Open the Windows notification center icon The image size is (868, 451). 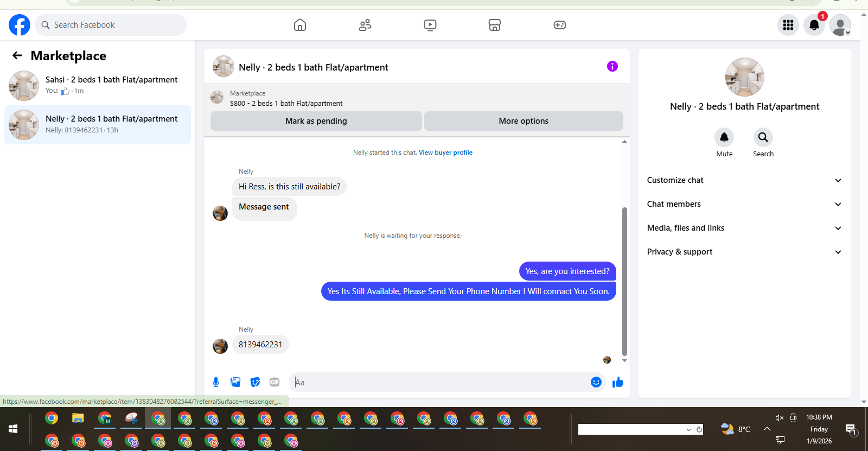point(851,429)
